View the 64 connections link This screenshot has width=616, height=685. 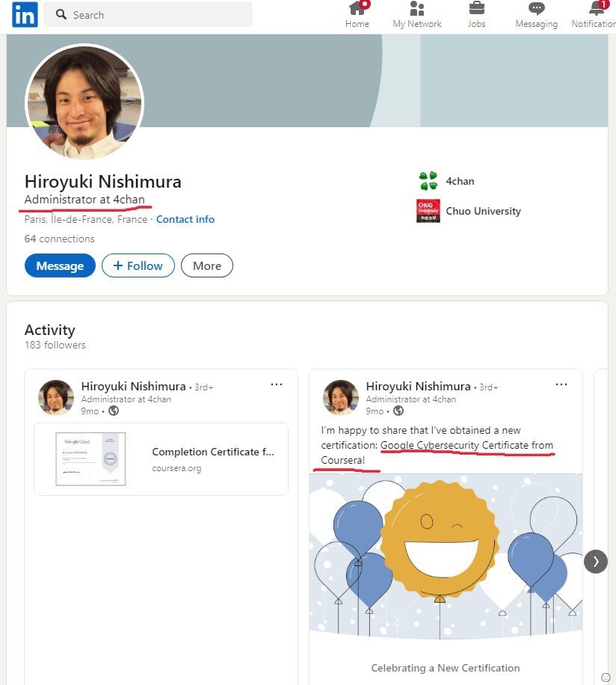(x=60, y=239)
